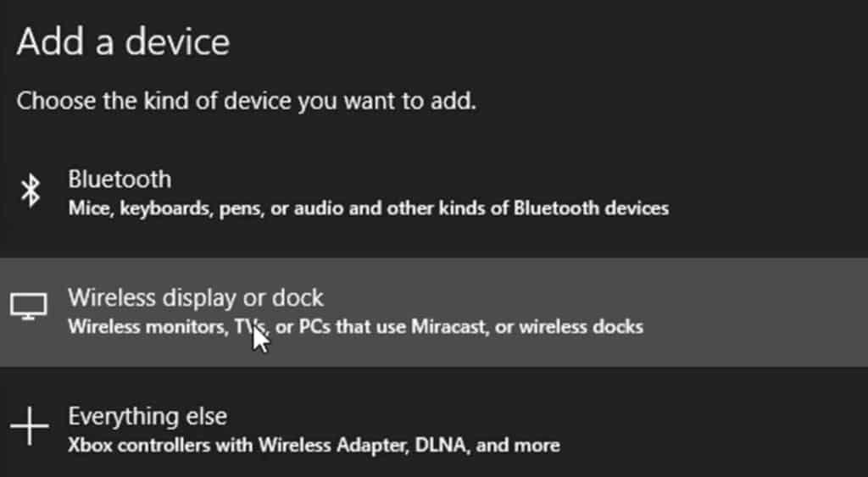Click the word audio in Bluetooth description
This screenshot has height=477, width=868.
point(315,208)
